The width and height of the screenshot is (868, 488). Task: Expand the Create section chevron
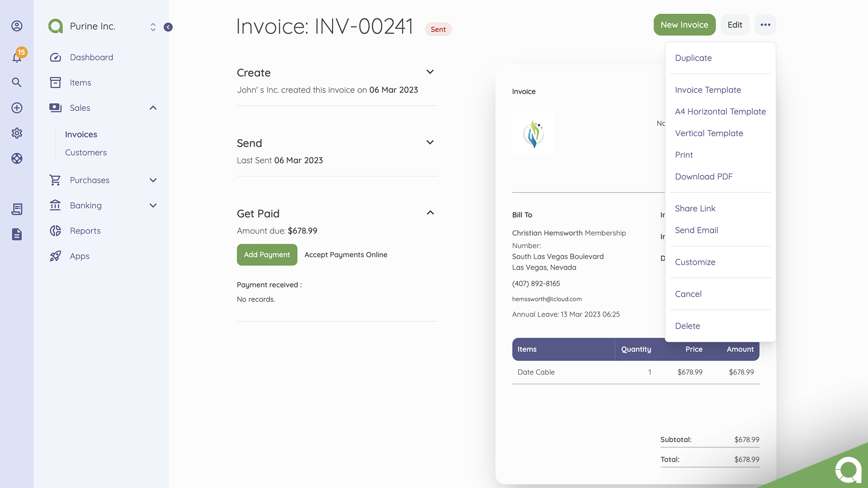430,72
